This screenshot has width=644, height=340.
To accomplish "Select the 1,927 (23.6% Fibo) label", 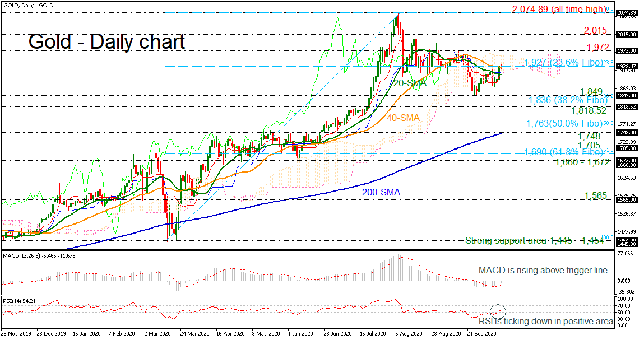I will tap(564, 62).
